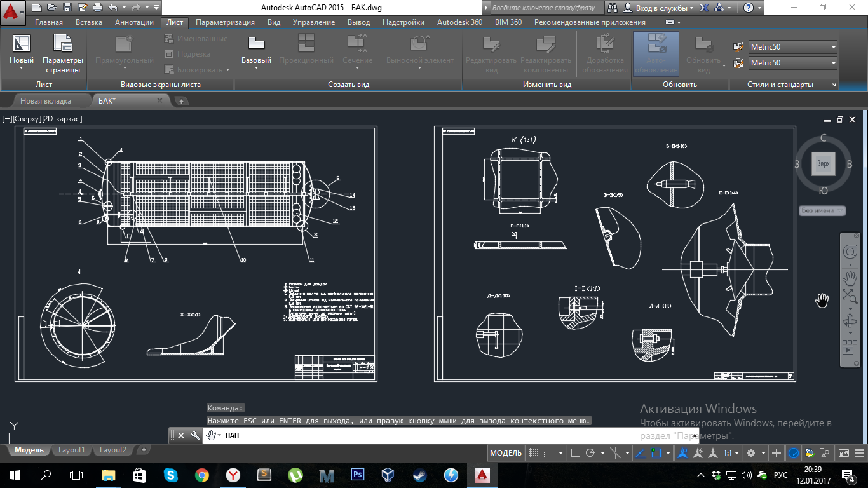
Task: Click the МОДЕЛЬ space button in status bar
Action: (x=506, y=453)
